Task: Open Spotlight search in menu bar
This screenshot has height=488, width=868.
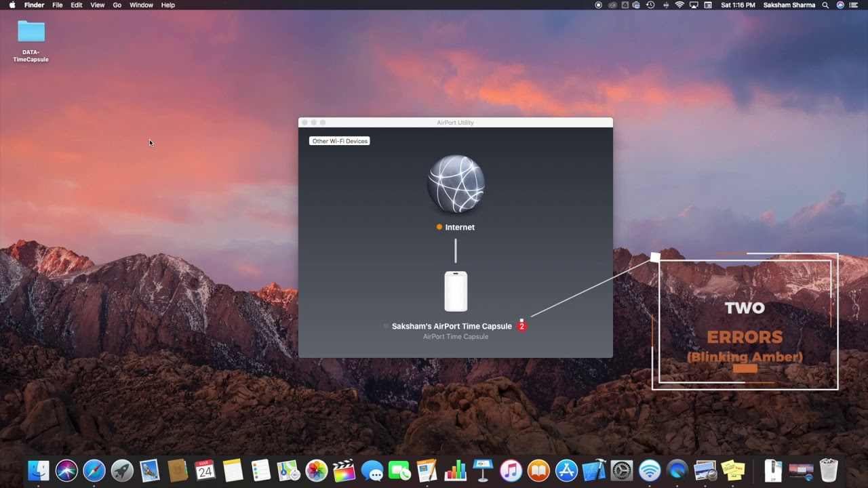Action: [825, 5]
